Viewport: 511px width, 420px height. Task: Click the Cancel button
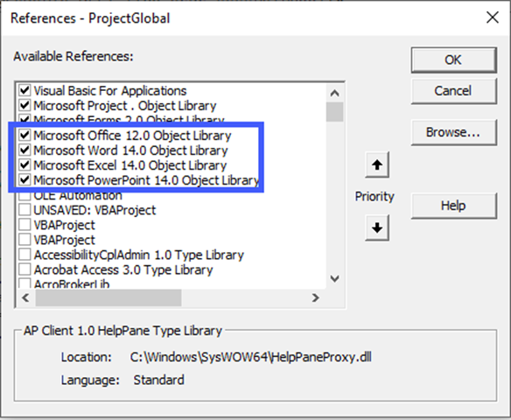453,91
